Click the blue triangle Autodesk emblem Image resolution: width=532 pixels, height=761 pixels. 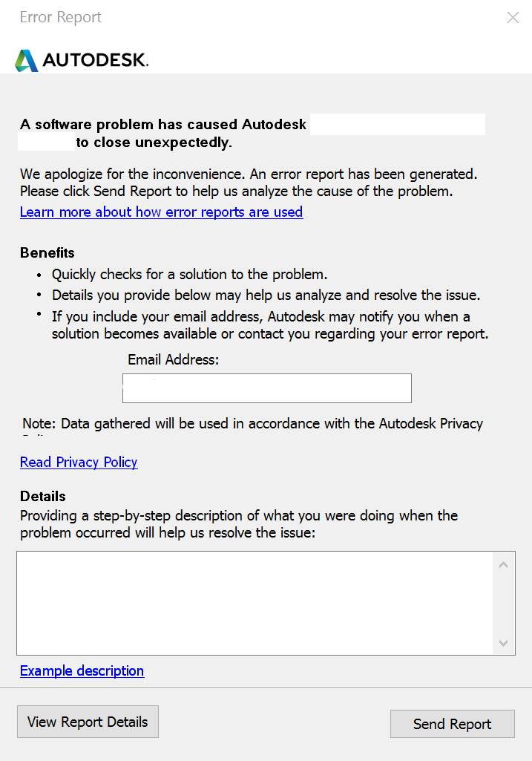(x=27, y=59)
